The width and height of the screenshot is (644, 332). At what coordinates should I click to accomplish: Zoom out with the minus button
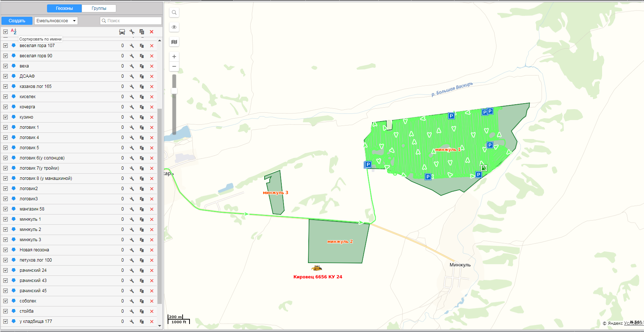point(174,66)
